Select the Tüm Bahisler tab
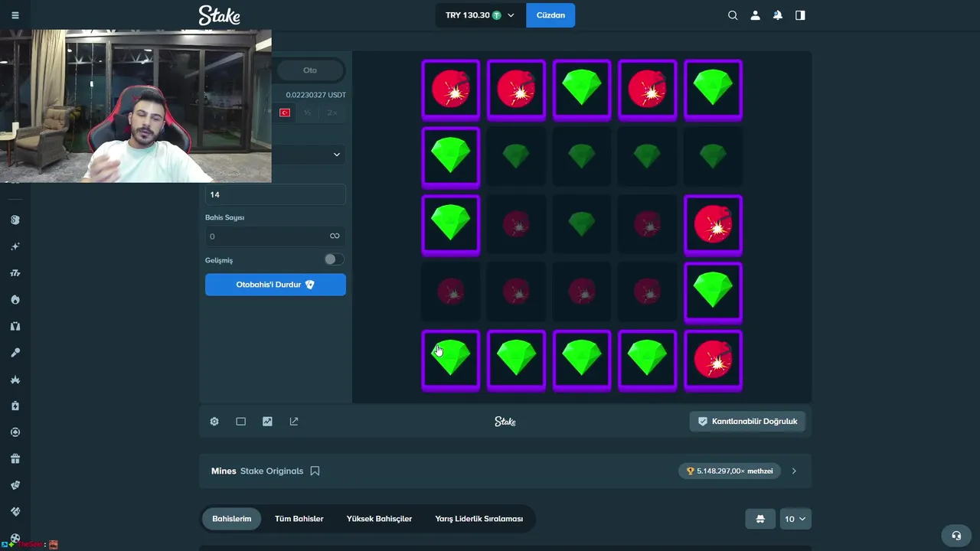Screen dimensions: 980x551 (299, 519)
